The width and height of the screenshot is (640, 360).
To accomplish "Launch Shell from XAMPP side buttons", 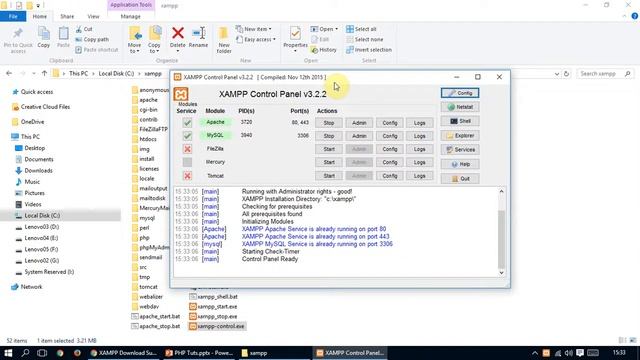I will tap(460, 121).
